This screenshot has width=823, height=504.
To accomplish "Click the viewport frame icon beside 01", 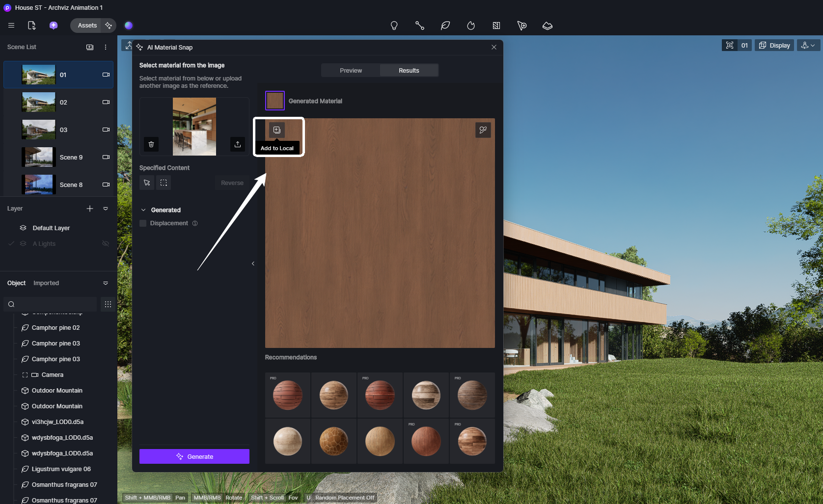I will click(x=730, y=45).
